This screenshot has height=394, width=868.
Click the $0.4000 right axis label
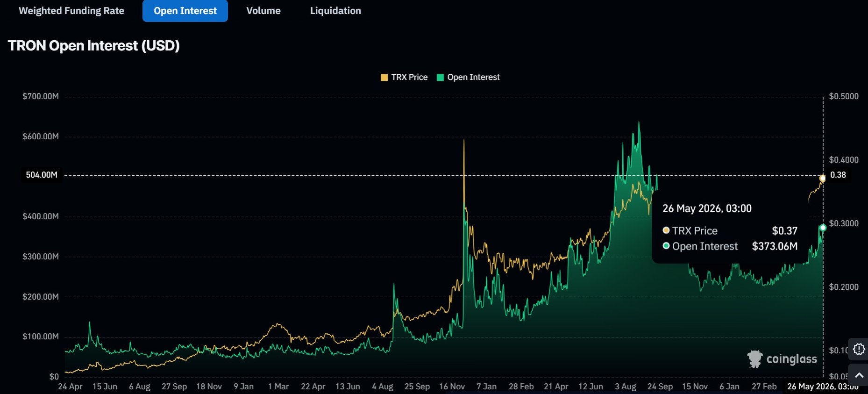(x=844, y=160)
